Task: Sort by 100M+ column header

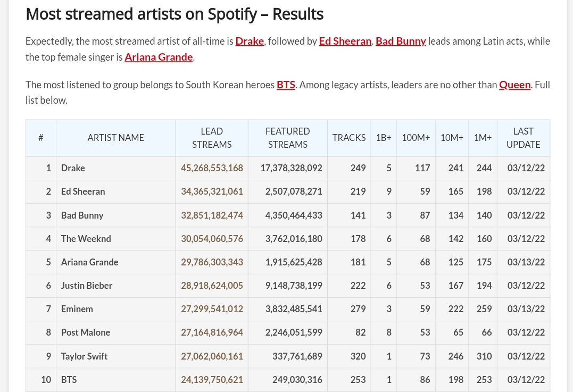Action: pyautogui.click(x=416, y=138)
